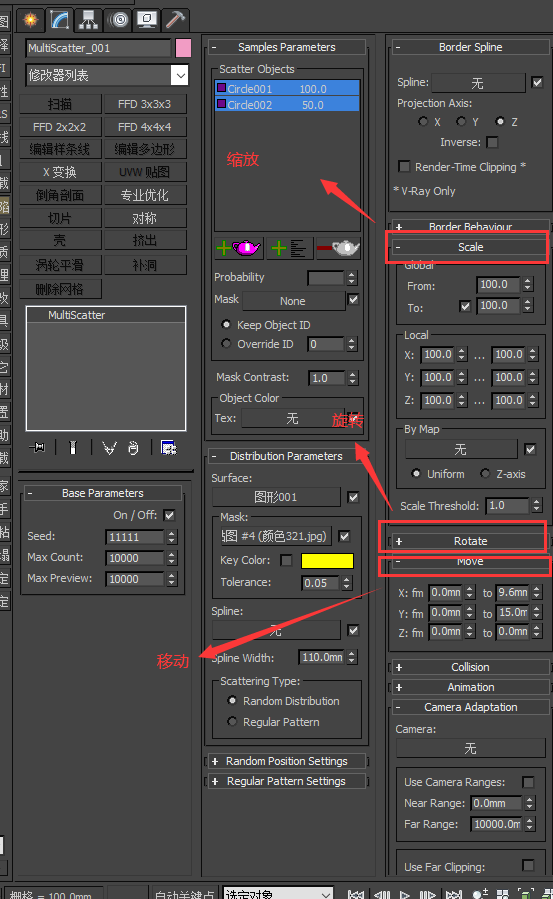This screenshot has width=553, height=899.
Task: Switch to the Hierarchy panel tab icon
Action: click(x=88, y=20)
